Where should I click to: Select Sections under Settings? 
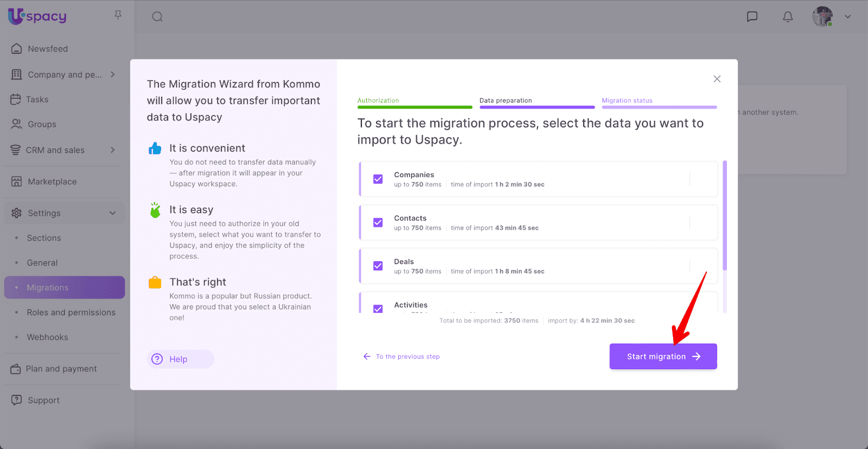[x=44, y=238]
